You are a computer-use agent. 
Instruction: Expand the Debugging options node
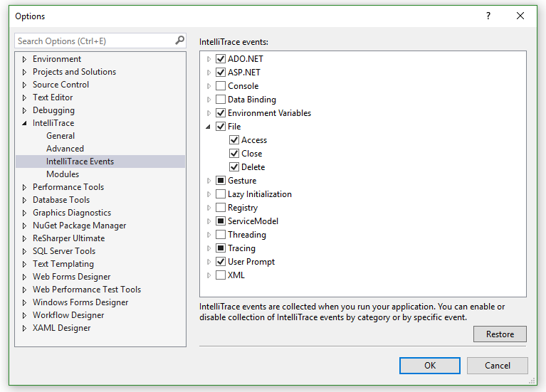[24, 110]
